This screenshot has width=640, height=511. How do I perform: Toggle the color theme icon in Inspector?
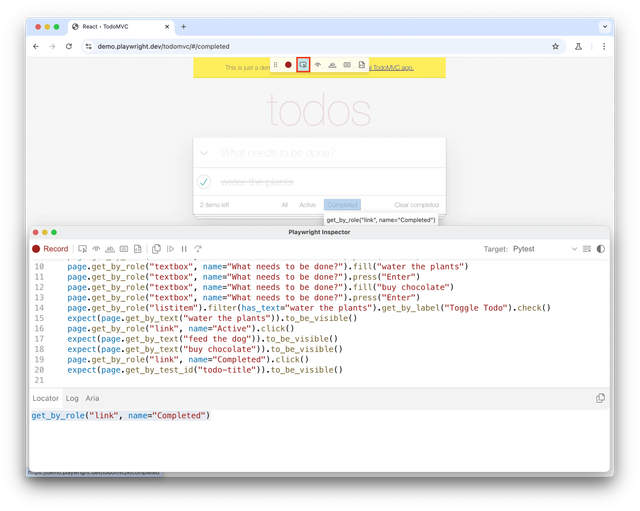[600, 248]
